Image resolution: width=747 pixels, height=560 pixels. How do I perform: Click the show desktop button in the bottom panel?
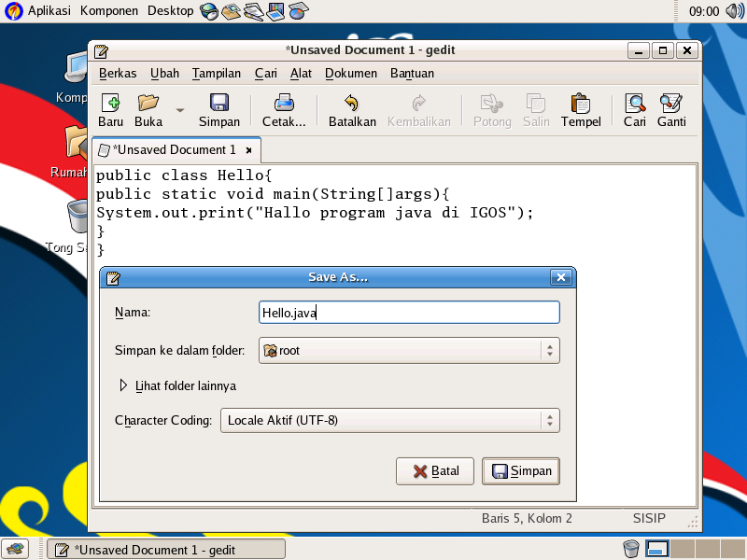[15, 549]
